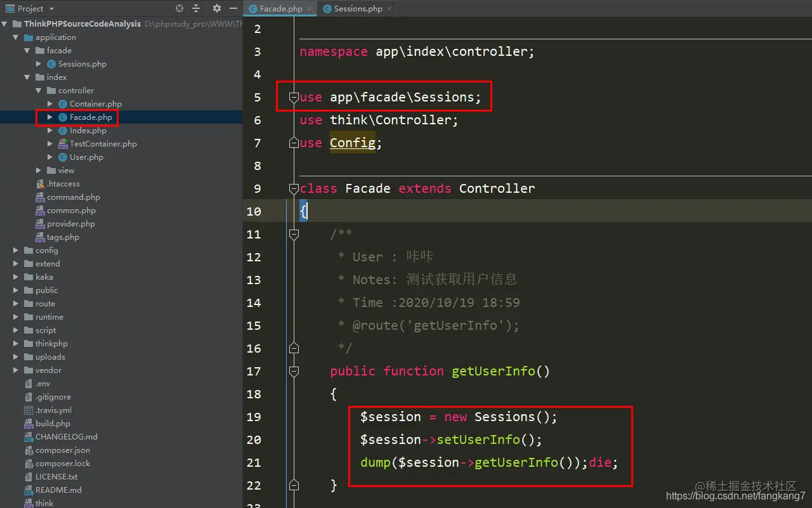This screenshot has height=508, width=812.
Task: Click the application folder icon
Action: [x=28, y=37]
